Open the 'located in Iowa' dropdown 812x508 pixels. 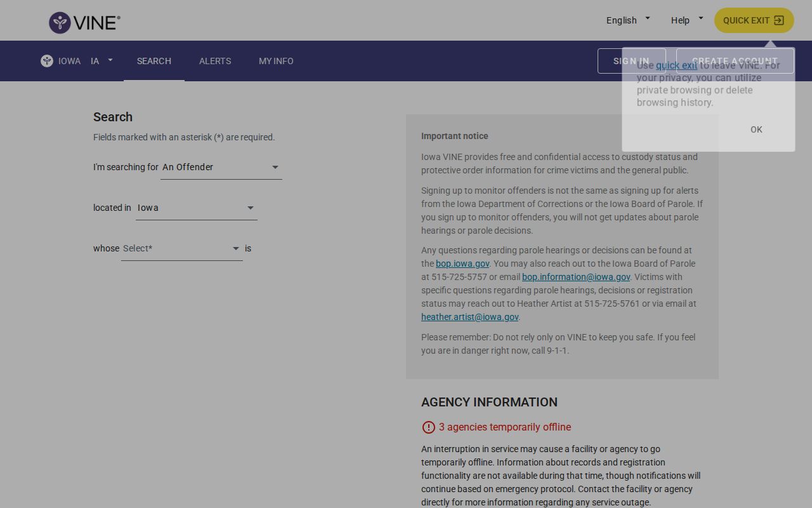[197, 208]
